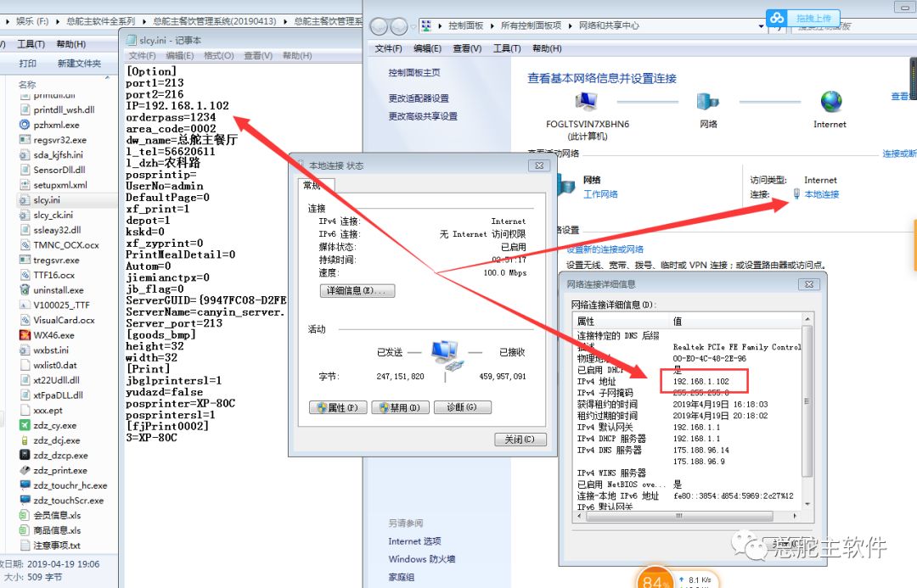This screenshot has height=588, width=917.
Task: Open 帮助(H) menu in Explorer window
Action: (x=70, y=44)
